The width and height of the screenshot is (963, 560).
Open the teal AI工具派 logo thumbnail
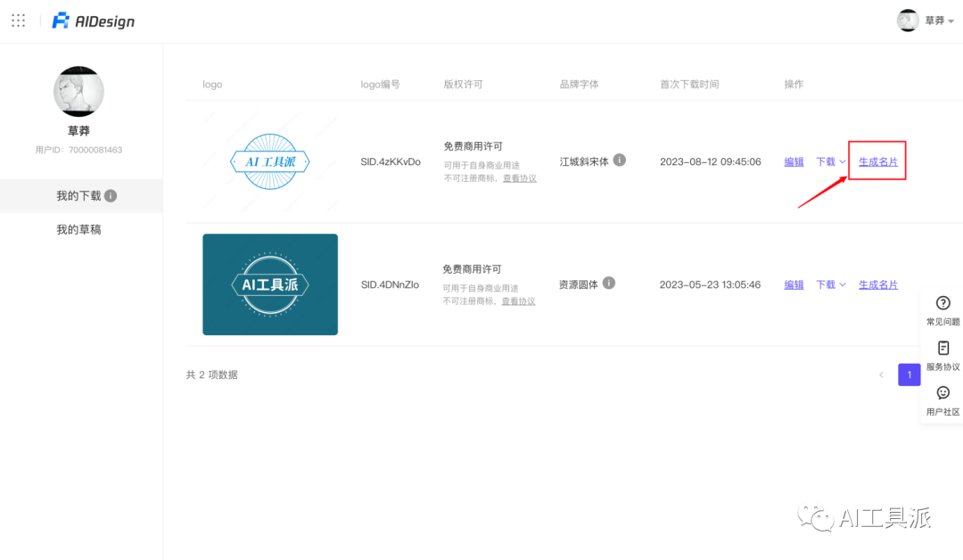(x=270, y=284)
